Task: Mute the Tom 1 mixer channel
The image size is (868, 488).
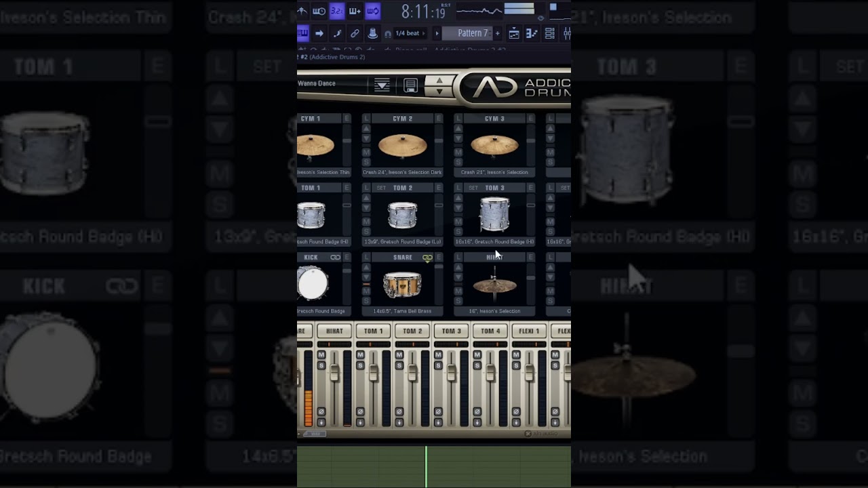Action: tap(360, 355)
